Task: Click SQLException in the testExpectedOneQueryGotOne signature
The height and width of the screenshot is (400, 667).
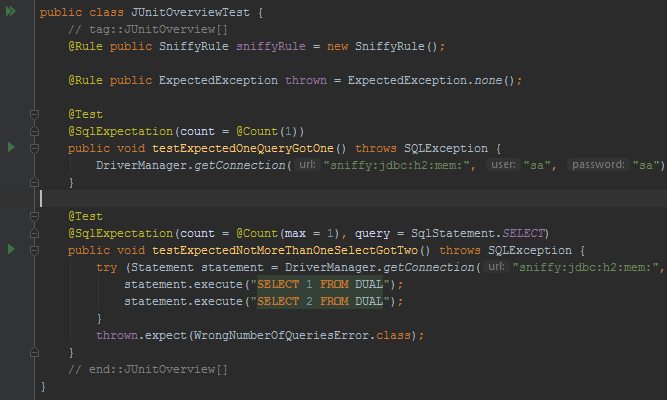Action: pos(446,148)
